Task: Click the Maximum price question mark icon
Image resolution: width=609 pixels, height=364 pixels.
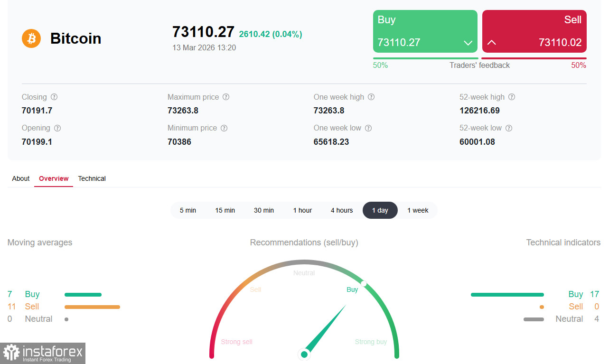Action: pos(226,97)
